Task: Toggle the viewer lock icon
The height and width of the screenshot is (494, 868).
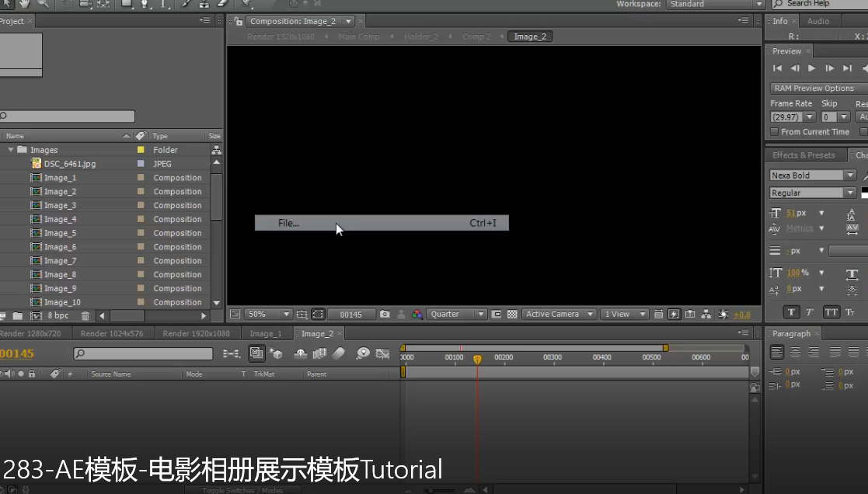Action: coord(239,22)
